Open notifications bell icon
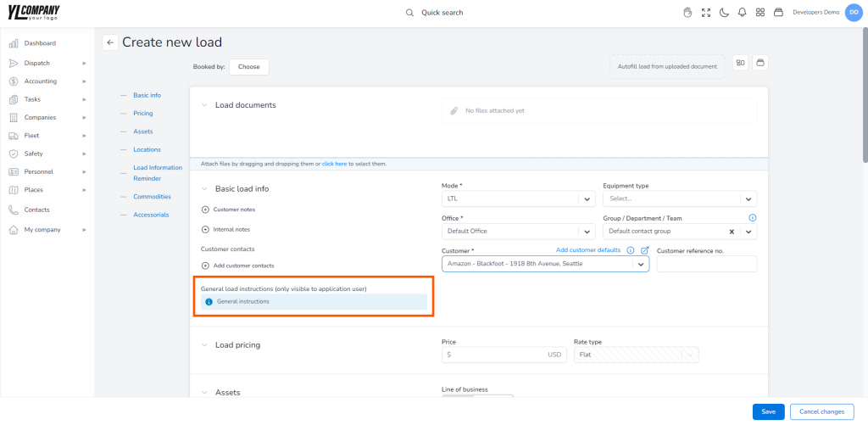 tap(743, 12)
